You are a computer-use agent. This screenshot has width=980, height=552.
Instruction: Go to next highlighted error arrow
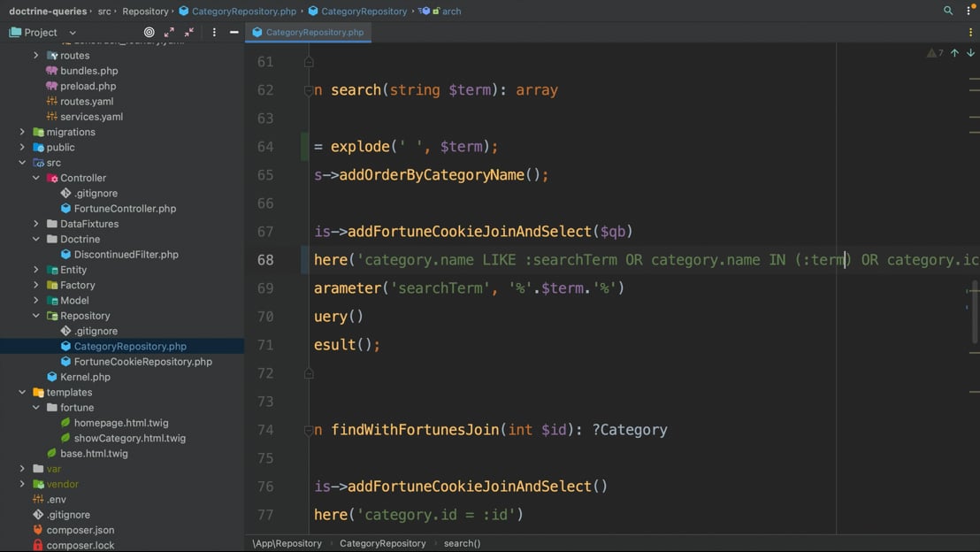tap(970, 53)
